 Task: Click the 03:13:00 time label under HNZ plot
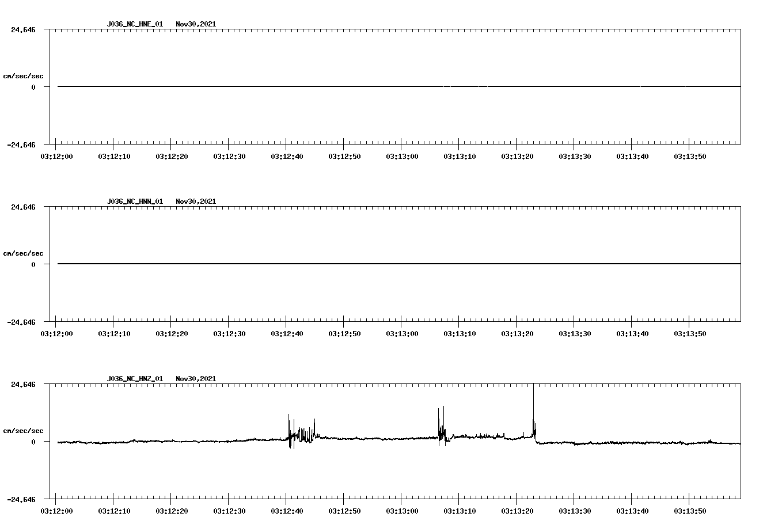coord(402,511)
